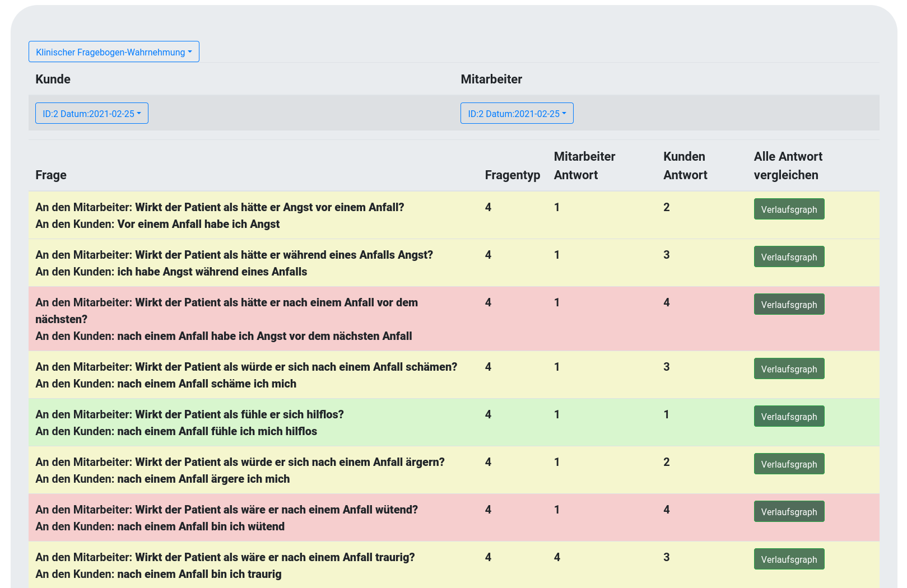Expand the Kunde ID:2 date dropdown
This screenshot has height=588, width=907.
coord(92,114)
